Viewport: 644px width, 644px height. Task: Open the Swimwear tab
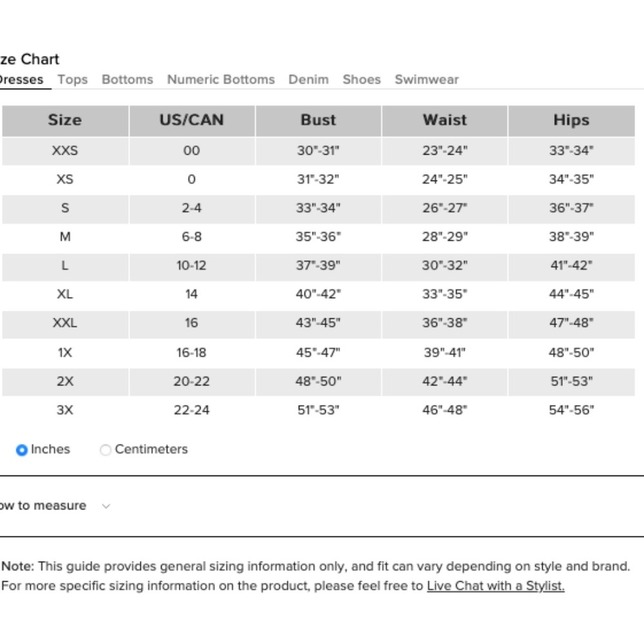point(427,79)
